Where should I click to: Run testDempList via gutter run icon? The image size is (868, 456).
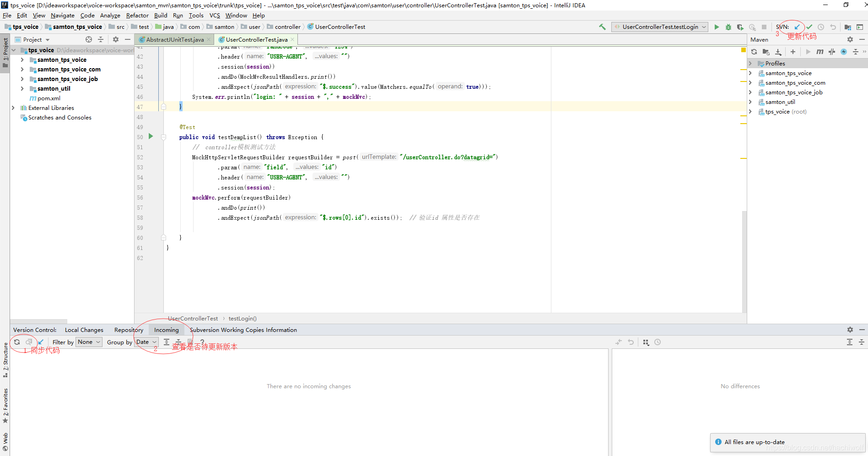coord(151,136)
